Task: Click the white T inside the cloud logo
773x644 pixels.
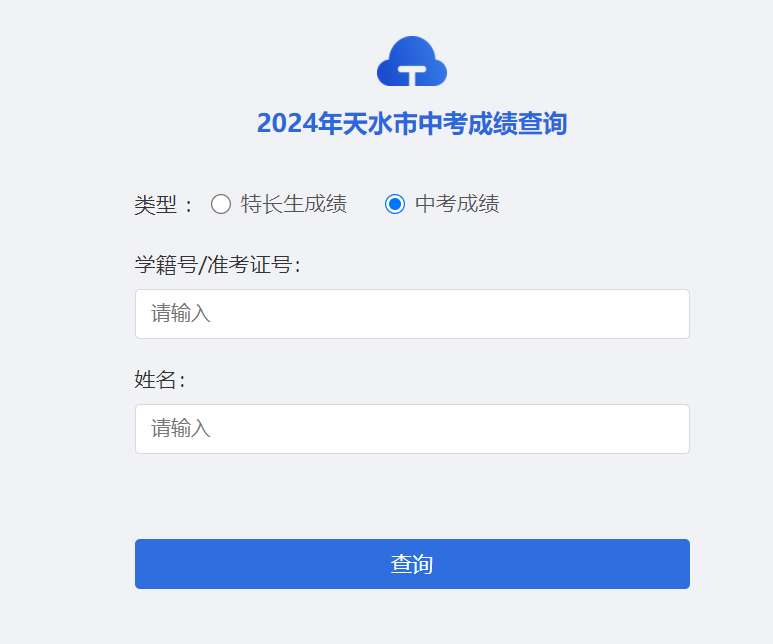Action: [412, 74]
